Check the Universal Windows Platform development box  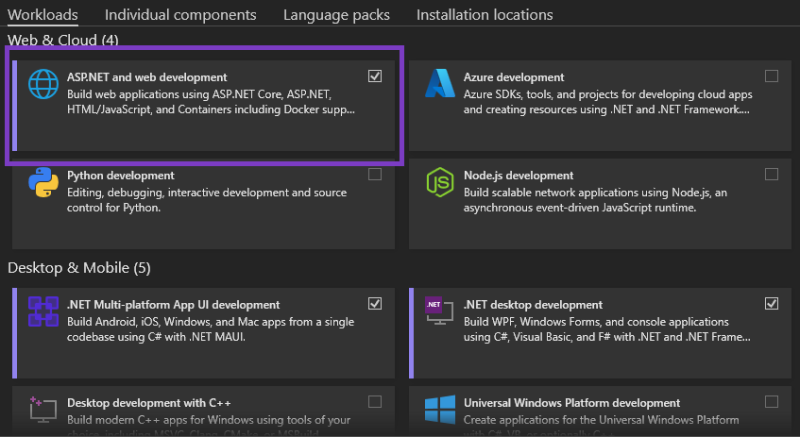click(771, 402)
